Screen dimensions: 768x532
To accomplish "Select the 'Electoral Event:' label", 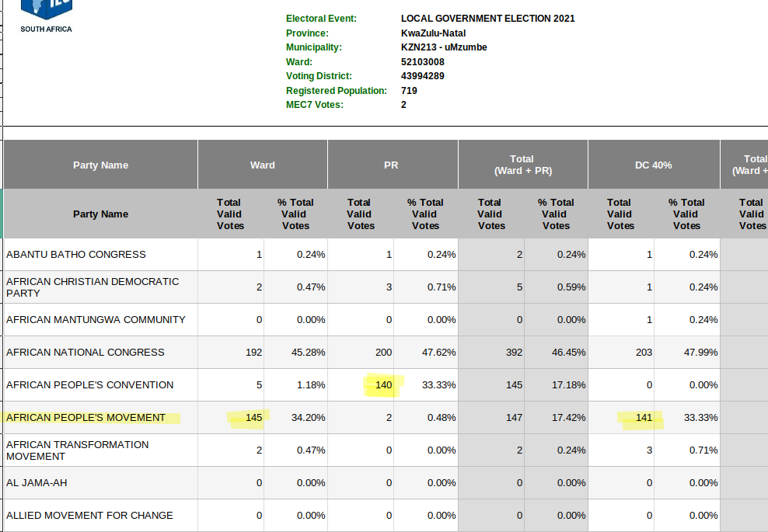I will 321,19.
